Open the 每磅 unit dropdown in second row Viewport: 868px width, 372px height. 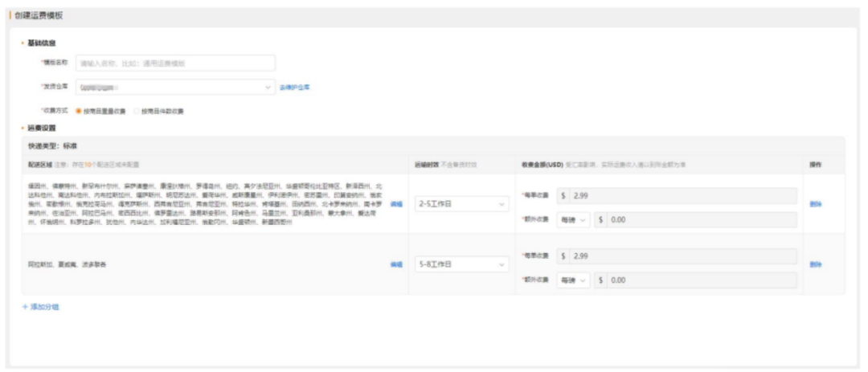pyautogui.click(x=574, y=280)
